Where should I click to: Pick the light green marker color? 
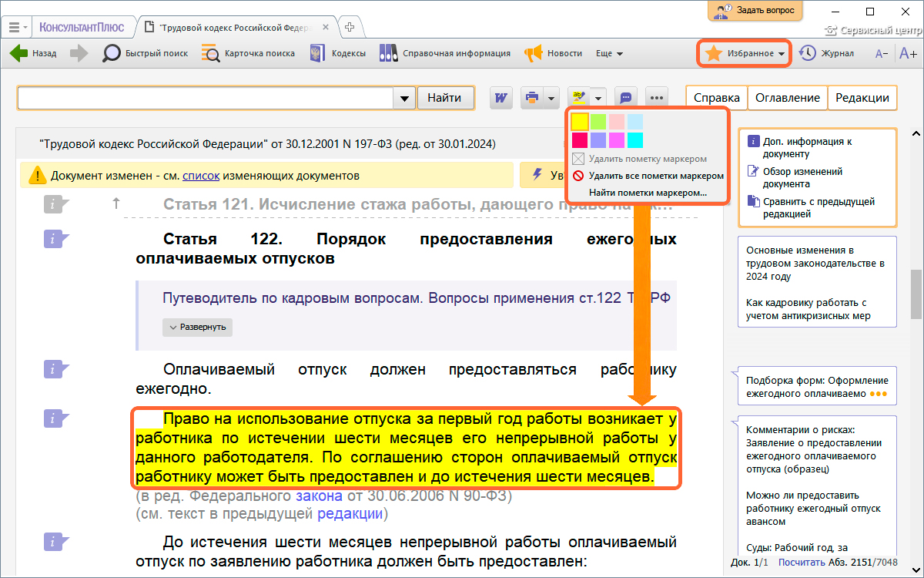pos(598,122)
